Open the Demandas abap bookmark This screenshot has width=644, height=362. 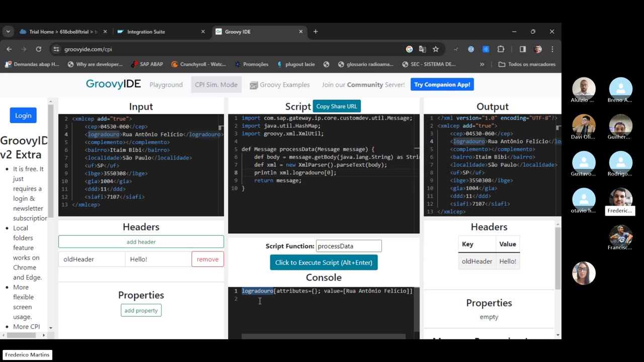pyautogui.click(x=32, y=64)
